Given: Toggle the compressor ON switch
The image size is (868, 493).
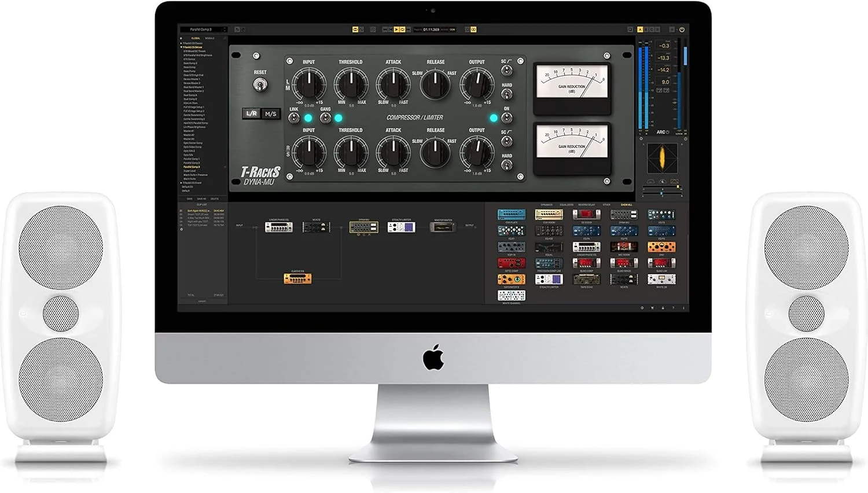Looking at the screenshot, I should [506, 118].
